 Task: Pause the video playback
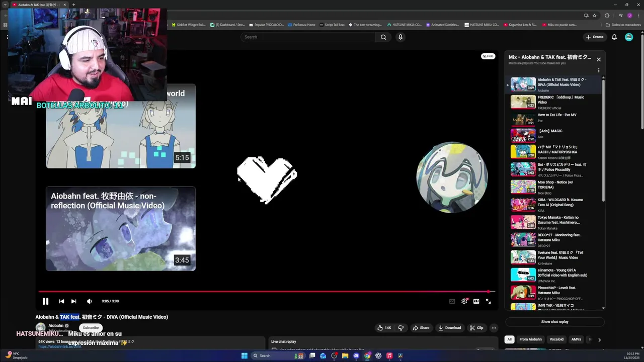pos(45,301)
